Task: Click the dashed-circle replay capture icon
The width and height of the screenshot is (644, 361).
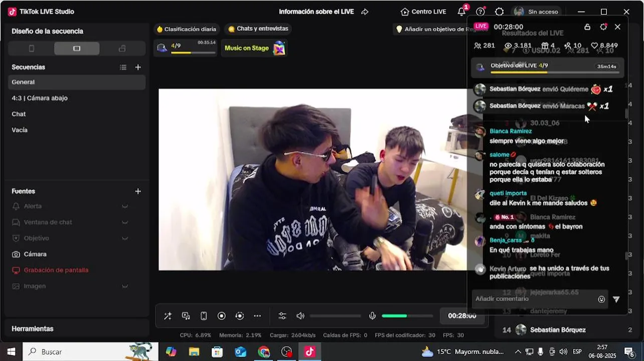Action: (240, 316)
